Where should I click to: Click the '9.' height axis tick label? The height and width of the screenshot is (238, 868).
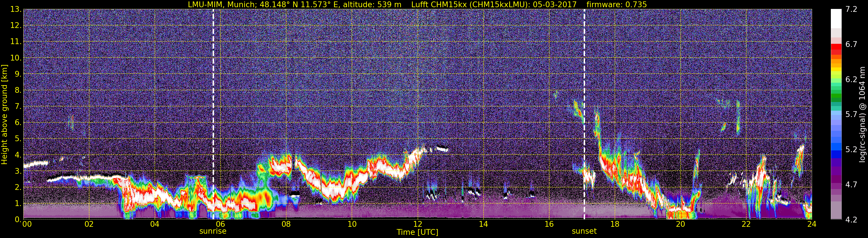[18, 74]
